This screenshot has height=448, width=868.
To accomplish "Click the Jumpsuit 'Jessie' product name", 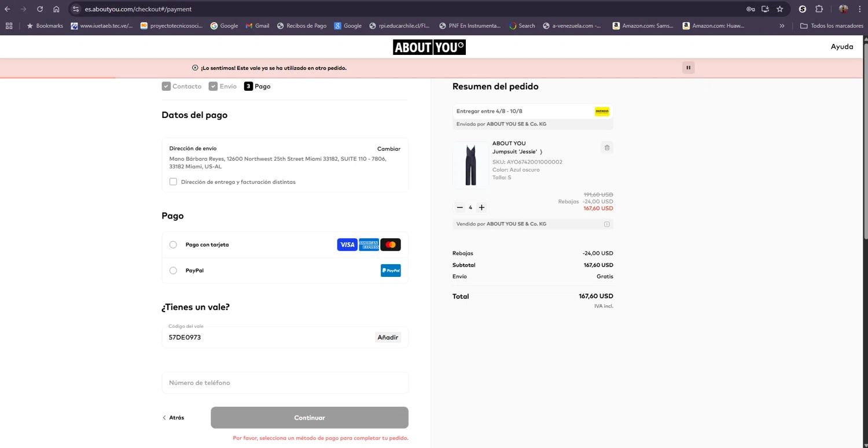I will click(514, 151).
